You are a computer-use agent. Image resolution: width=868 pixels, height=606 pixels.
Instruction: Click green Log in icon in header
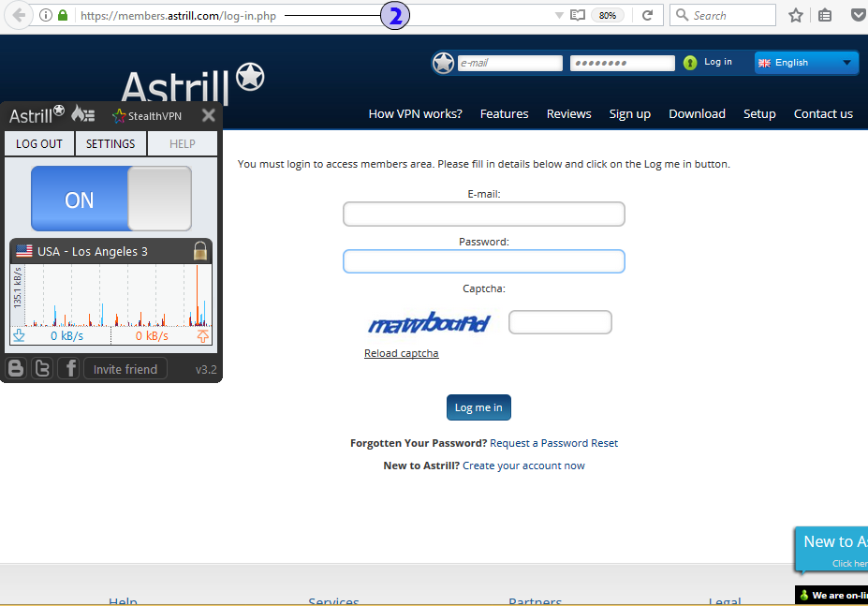(690, 63)
